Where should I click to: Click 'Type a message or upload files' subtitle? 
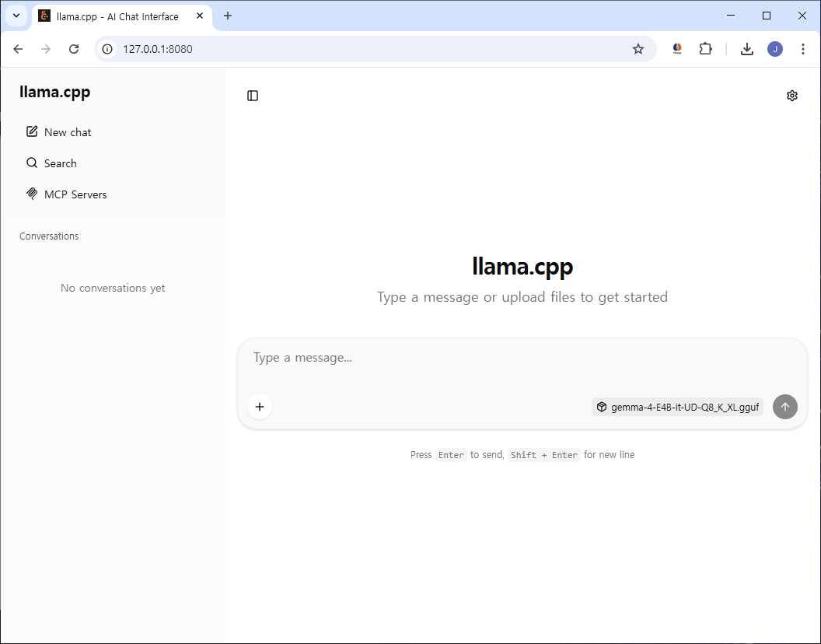point(522,297)
